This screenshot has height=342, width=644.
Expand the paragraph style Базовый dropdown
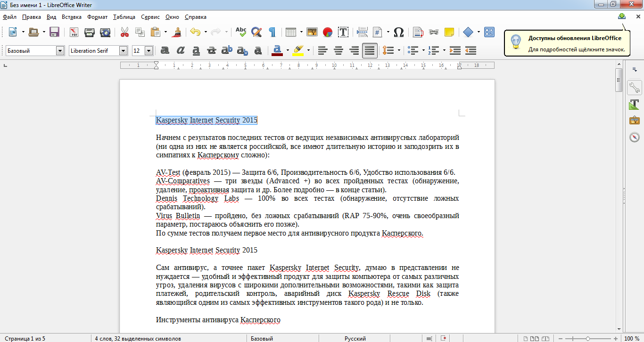pos(60,50)
